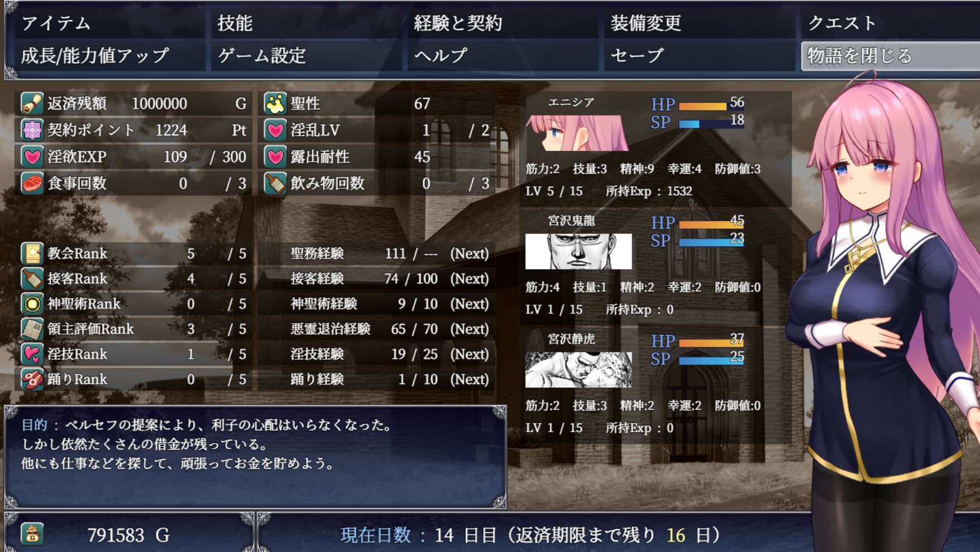Click the heart icon beside 露出耐性
Image resolution: width=980 pixels, height=552 pixels.
pyautogui.click(x=275, y=157)
